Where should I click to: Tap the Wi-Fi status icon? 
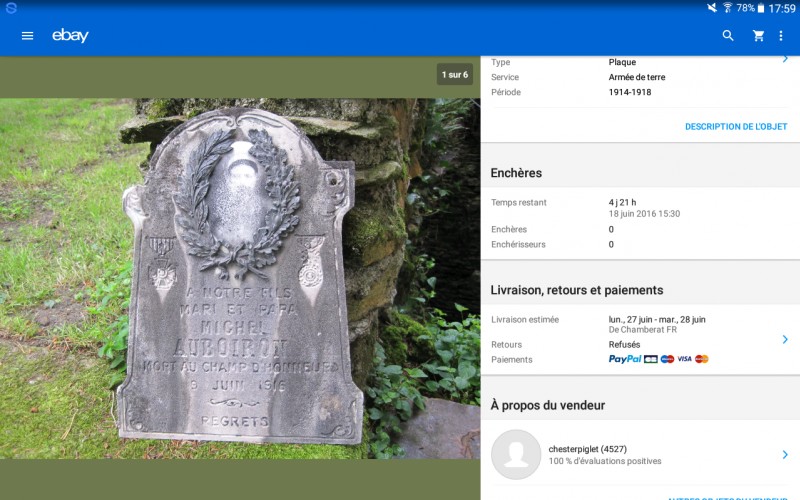coord(728,8)
